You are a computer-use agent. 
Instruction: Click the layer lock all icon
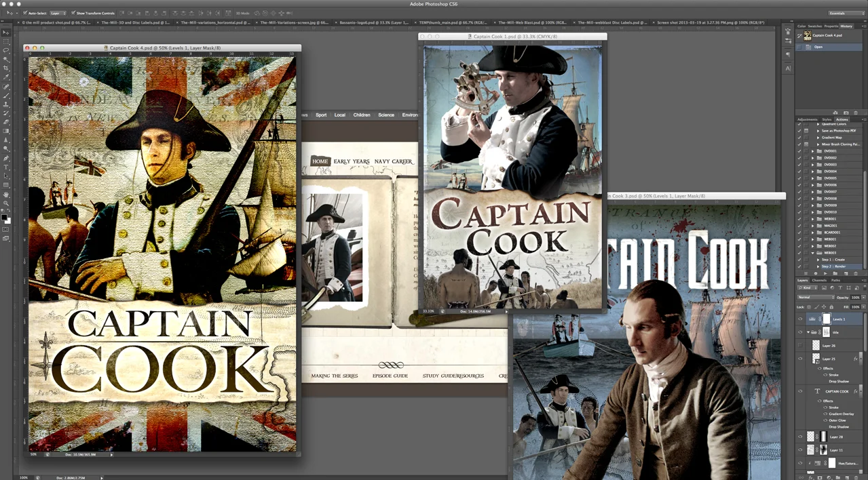(x=831, y=306)
